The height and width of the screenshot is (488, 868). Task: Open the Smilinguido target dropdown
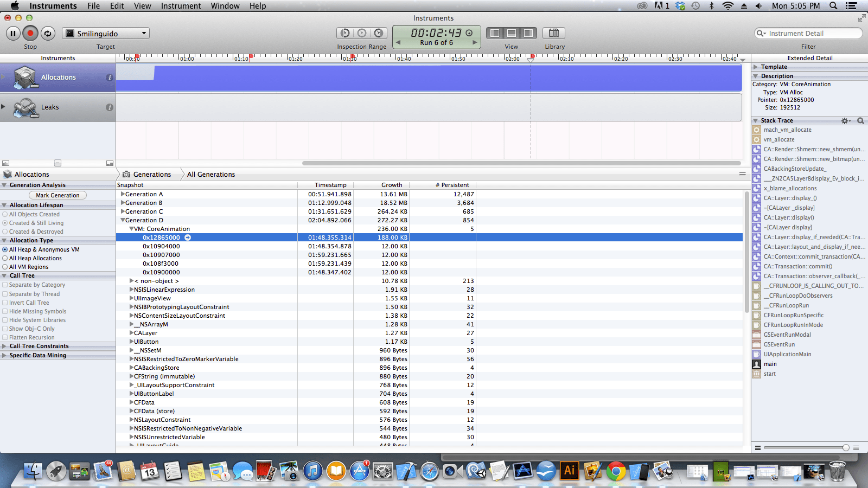click(106, 33)
